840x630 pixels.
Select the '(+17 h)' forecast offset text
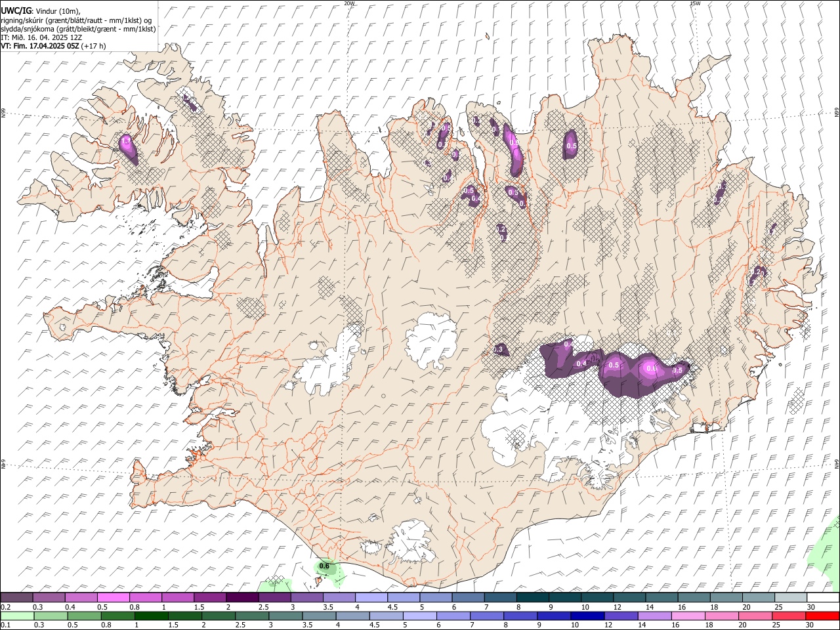(94, 46)
